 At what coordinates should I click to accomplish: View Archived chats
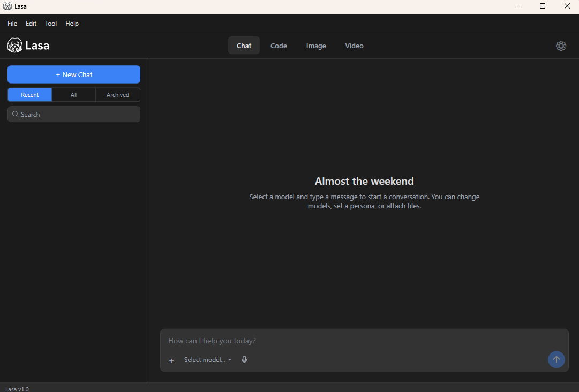tap(117, 95)
